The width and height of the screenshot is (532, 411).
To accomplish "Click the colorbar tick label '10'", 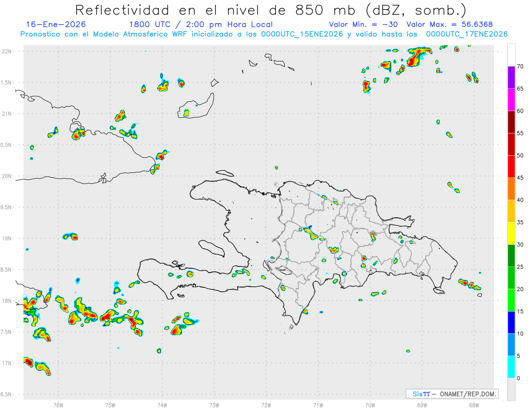I will pyautogui.click(x=520, y=334).
